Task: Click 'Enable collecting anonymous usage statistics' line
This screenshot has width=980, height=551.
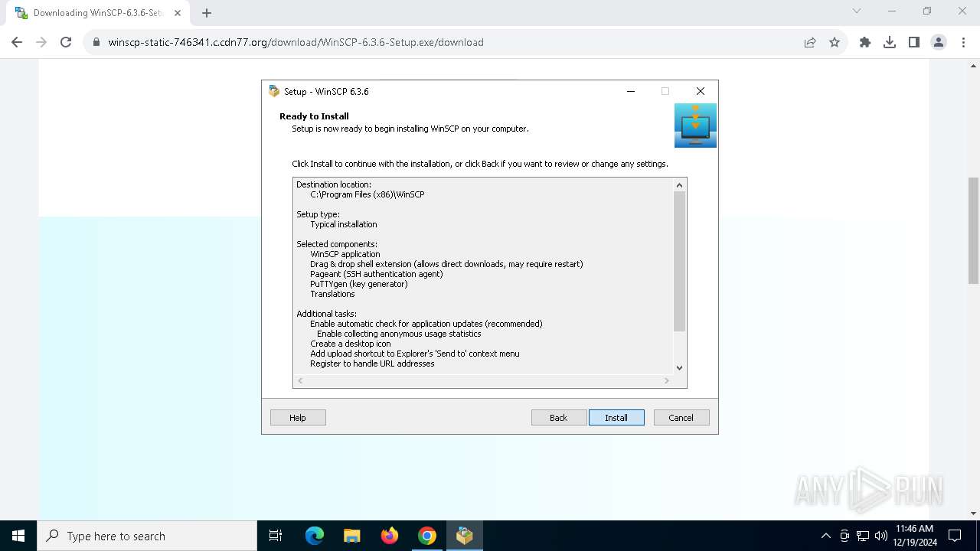Action: click(x=399, y=334)
